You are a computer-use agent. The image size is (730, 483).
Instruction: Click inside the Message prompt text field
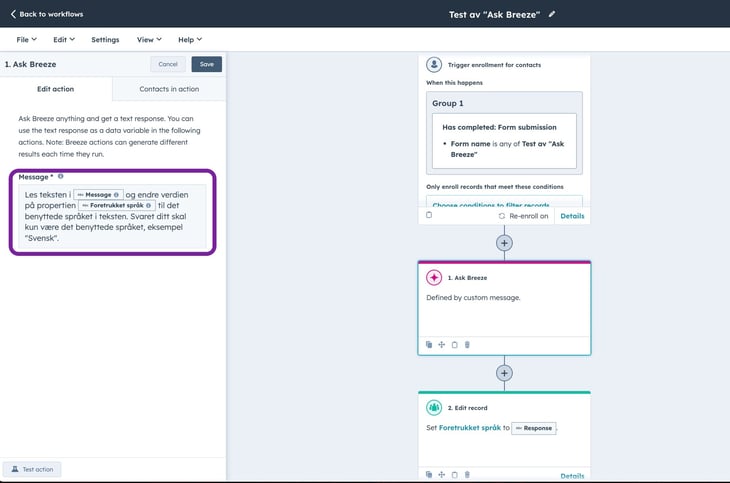[x=112, y=216]
